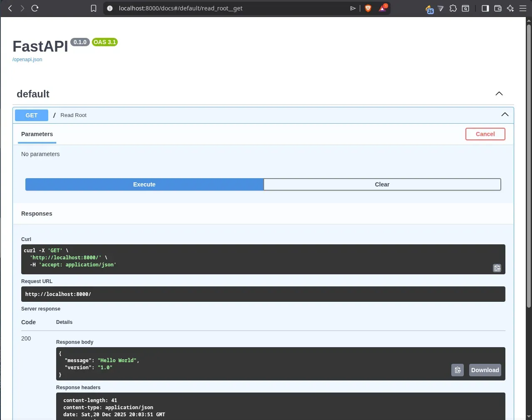Screen dimensions: 532x420
Task: Collapse the default section chevron
Action: [x=499, y=94]
